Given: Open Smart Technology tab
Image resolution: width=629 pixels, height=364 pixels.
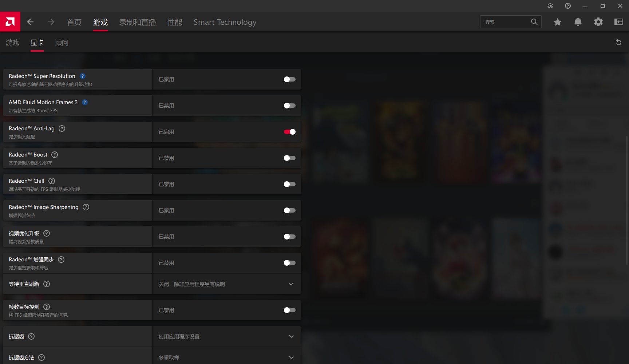Looking at the screenshot, I should (x=225, y=22).
